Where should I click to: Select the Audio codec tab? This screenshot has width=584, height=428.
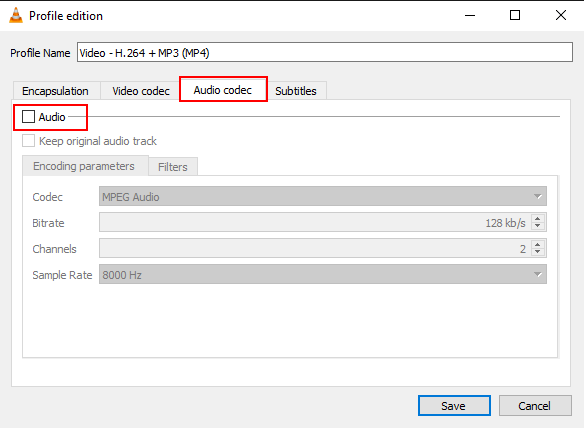[x=223, y=90]
